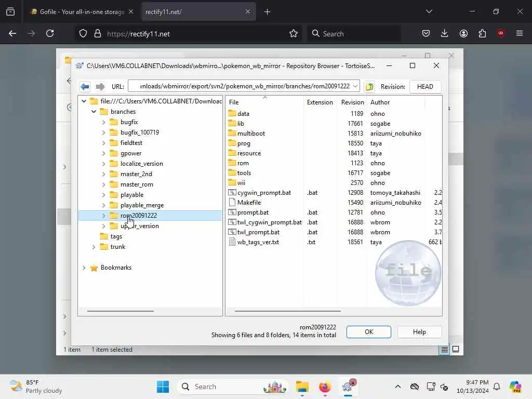Expand the bugfix folder node
The width and height of the screenshot is (532, 399).
(103, 122)
